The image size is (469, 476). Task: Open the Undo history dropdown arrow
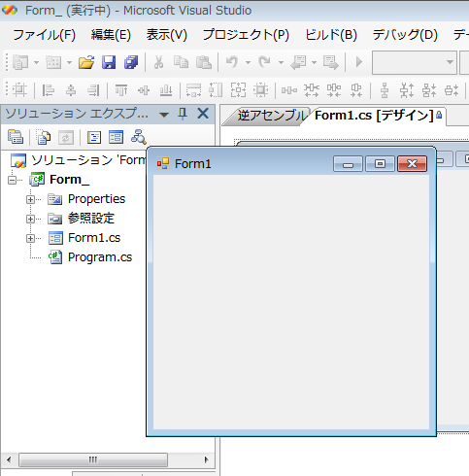248,62
